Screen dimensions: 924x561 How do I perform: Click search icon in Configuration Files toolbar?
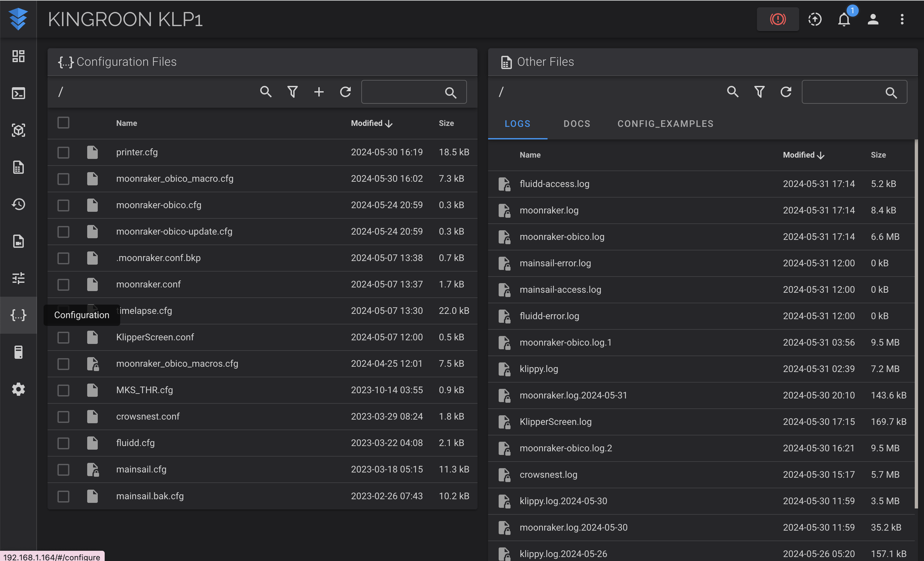pyautogui.click(x=266, y=92)
